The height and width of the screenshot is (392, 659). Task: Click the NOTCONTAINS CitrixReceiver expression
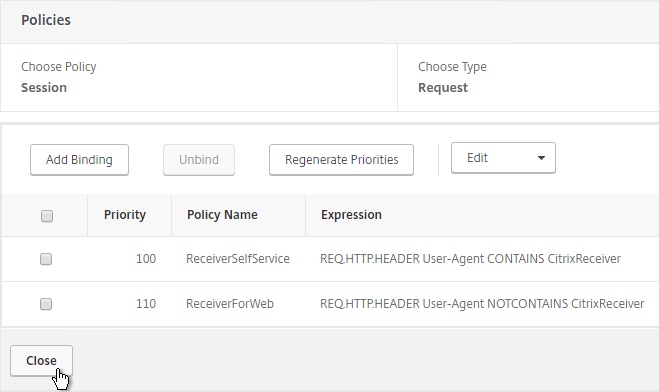tap(482, 304)
